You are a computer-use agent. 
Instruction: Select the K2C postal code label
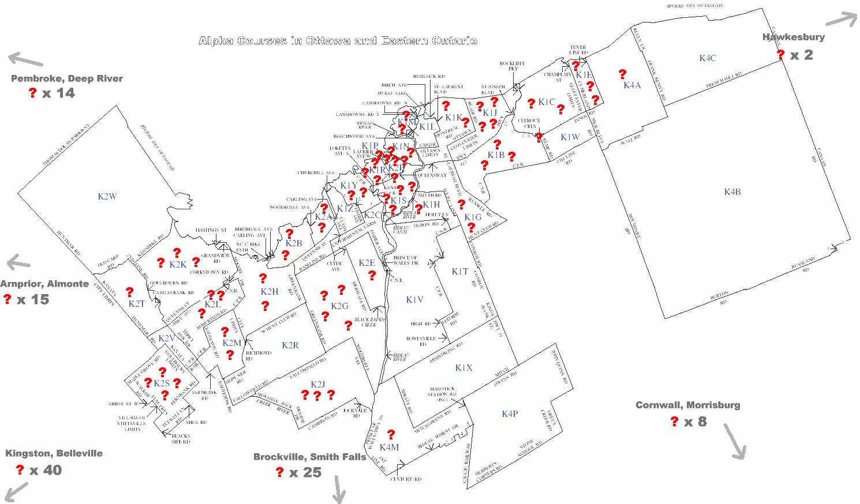(x=372, y=215)
